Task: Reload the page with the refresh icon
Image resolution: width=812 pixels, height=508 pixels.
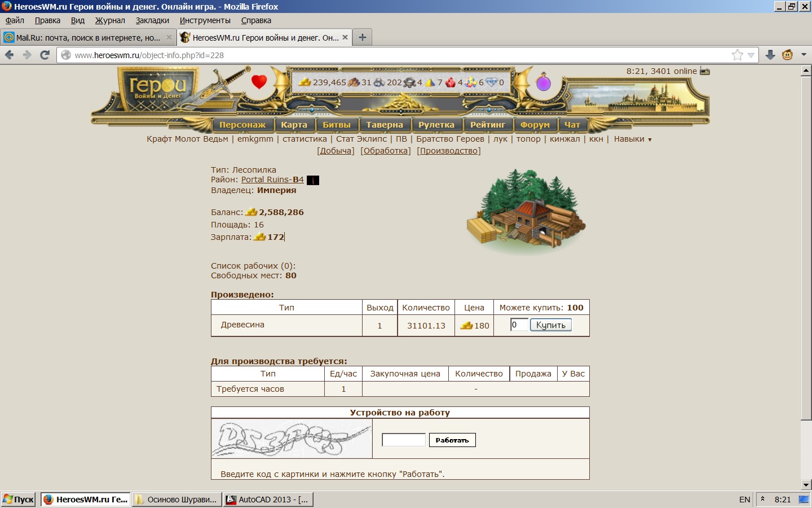Action: tap(45, 55)
